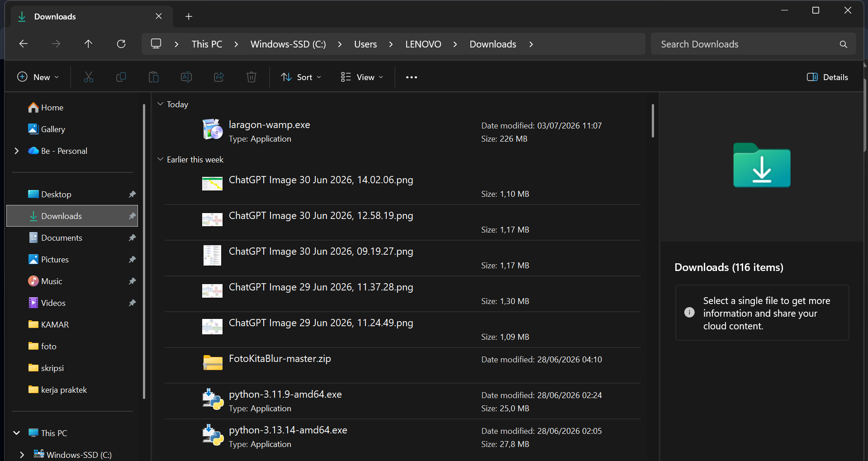The width and height of the screenshot is (868, 461).
Task: Open the Sort options dropdown
Action: click(x=301, y=77)
